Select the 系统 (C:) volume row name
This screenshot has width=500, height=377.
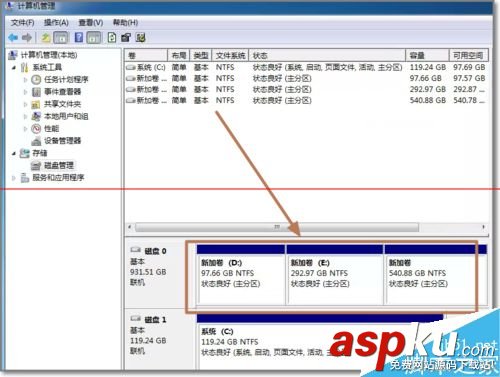click(151, 68)
